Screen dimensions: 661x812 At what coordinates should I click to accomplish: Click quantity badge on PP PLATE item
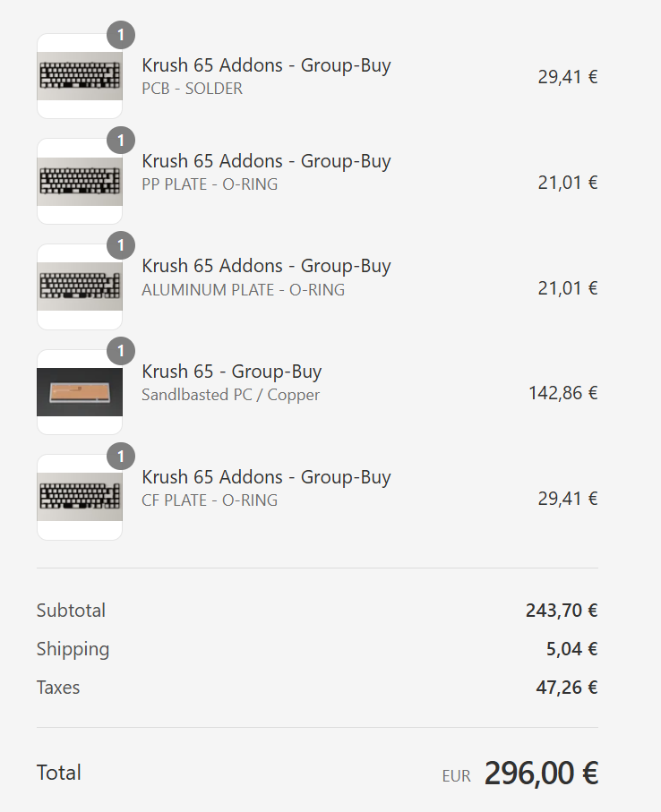(x=121, y=141)
